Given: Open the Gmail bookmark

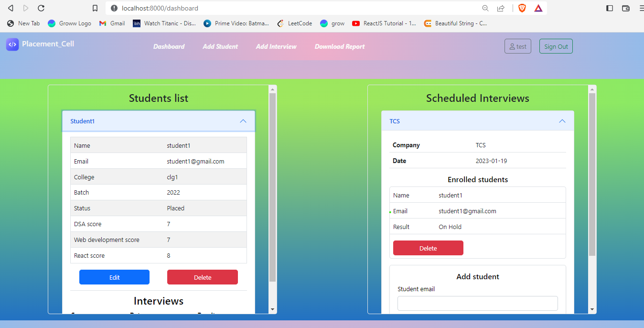Looking at the screenshot, I should [111, 23].
